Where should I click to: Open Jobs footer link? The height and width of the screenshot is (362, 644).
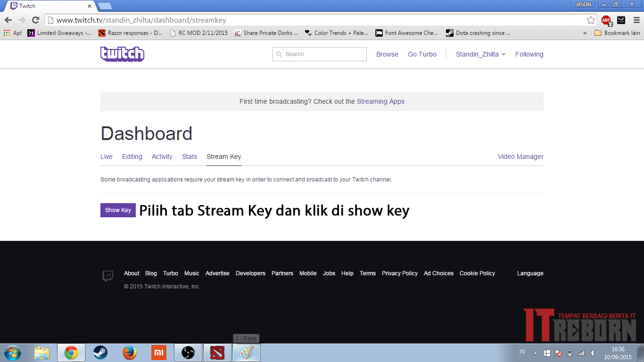(x=329, y=273)
